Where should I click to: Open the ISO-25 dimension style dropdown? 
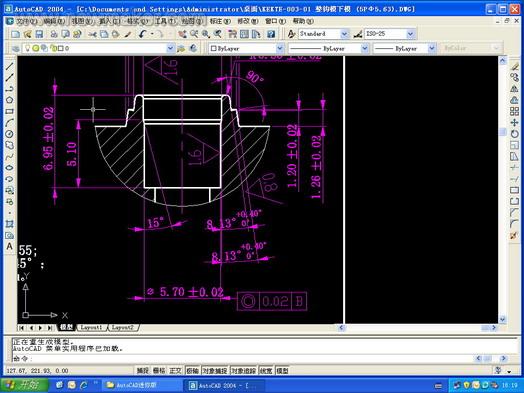(411, 34)
